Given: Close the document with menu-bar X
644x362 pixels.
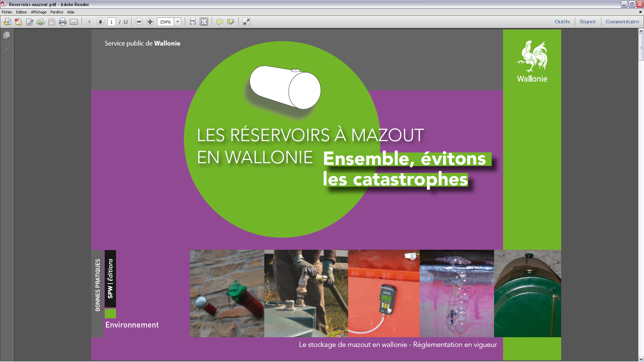Looking at the screenshot, I should 640,12.
